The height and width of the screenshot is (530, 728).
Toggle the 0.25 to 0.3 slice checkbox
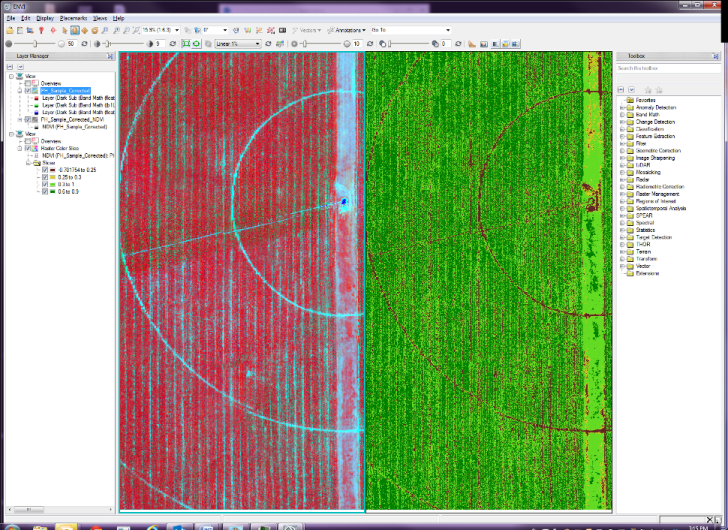tap(45, 177)
